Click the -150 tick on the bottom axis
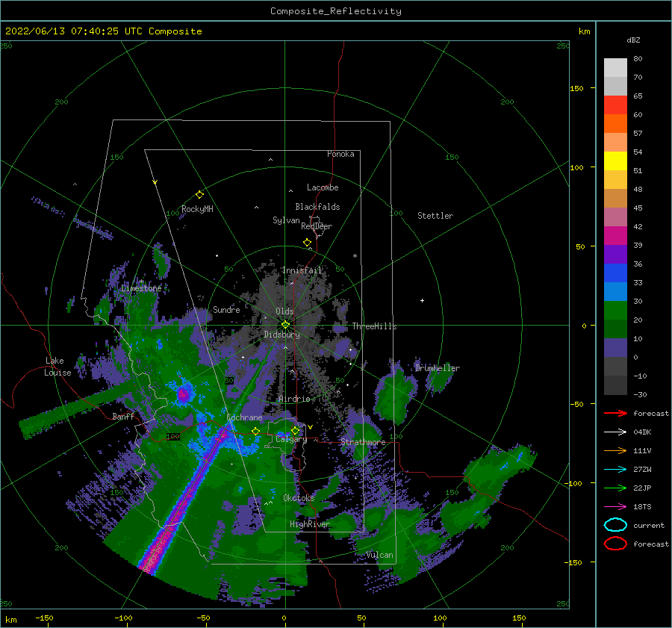Image resolution: width=672 pixels, height=628 pixels. (44, 618)
